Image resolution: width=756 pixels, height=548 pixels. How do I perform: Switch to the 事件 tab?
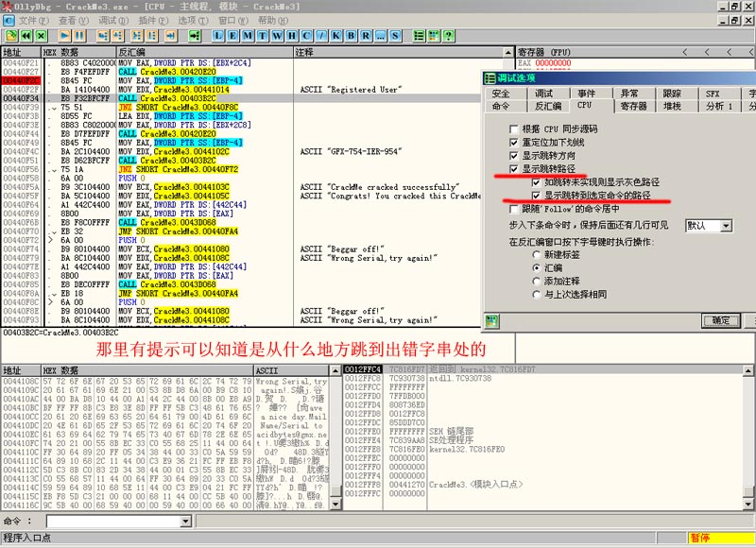pos(586,94)
